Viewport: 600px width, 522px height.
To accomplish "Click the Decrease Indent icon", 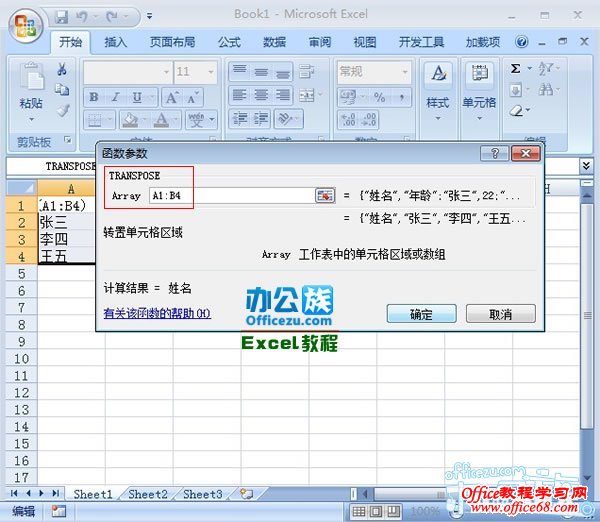I will click(240, 119).
